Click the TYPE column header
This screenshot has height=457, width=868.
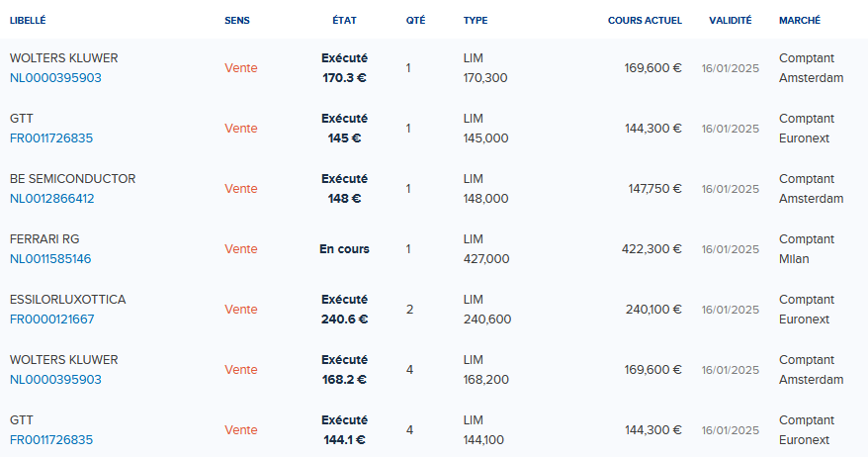click(476, 21)
